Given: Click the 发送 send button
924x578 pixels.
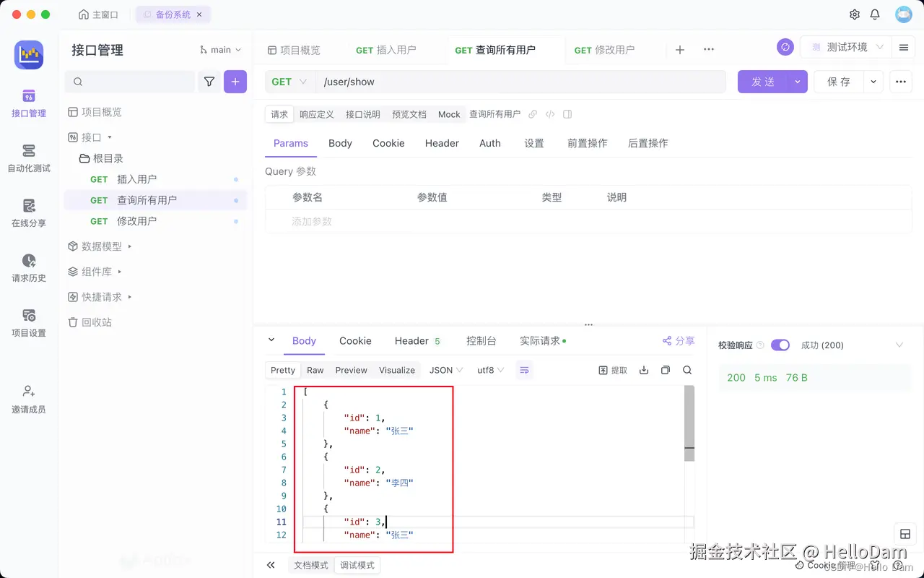Looking at the screenshot, I should [762, 82].
